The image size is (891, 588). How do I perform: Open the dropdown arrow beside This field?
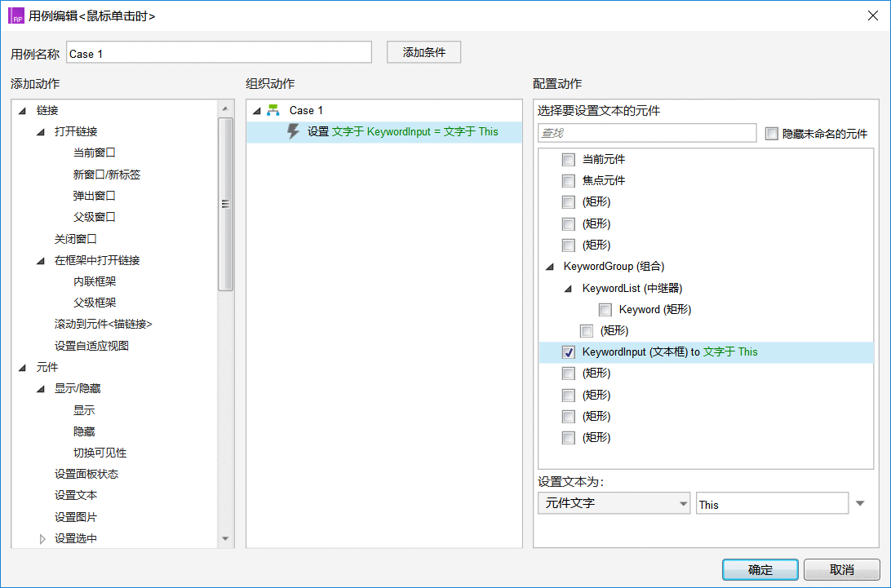tap(860, 503)
